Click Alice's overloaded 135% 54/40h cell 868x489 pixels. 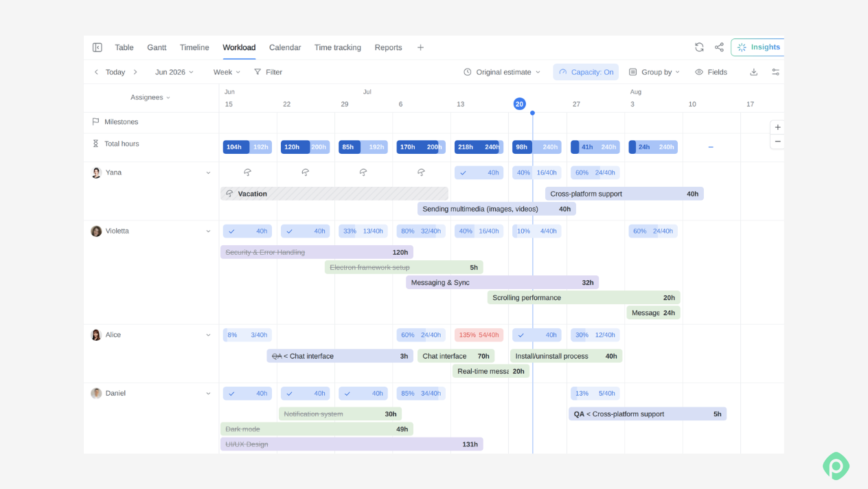click(479, 335)
